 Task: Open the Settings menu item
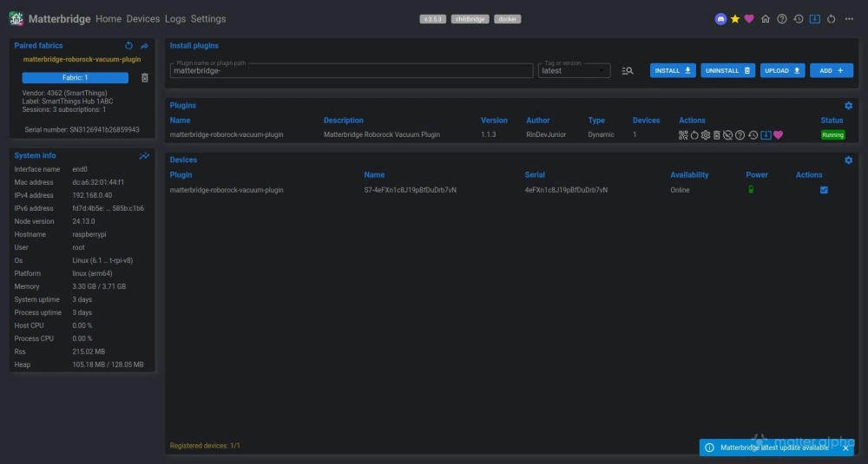208,19
